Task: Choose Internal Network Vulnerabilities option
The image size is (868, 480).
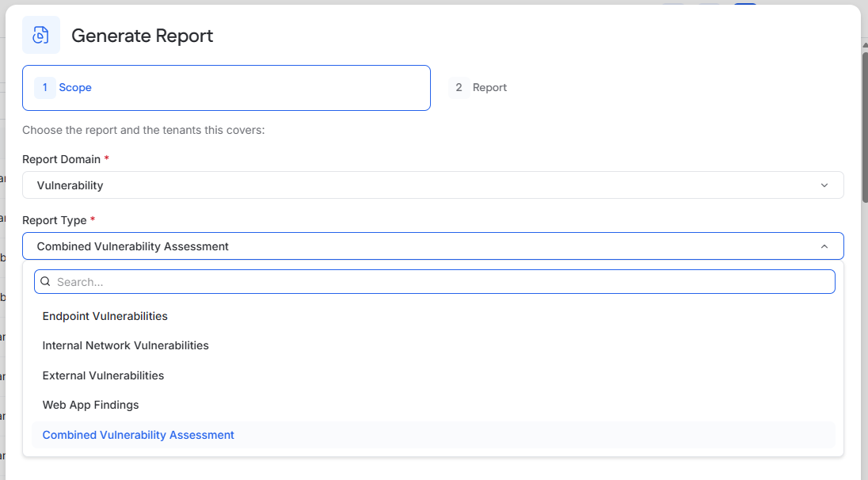Action: pos(433,345)
